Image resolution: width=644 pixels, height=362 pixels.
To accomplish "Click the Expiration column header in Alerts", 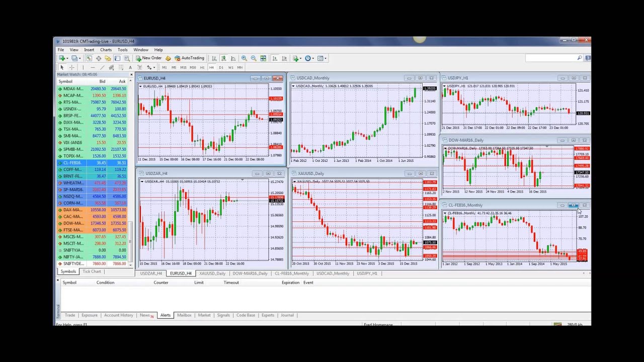I will pos(290,283).
